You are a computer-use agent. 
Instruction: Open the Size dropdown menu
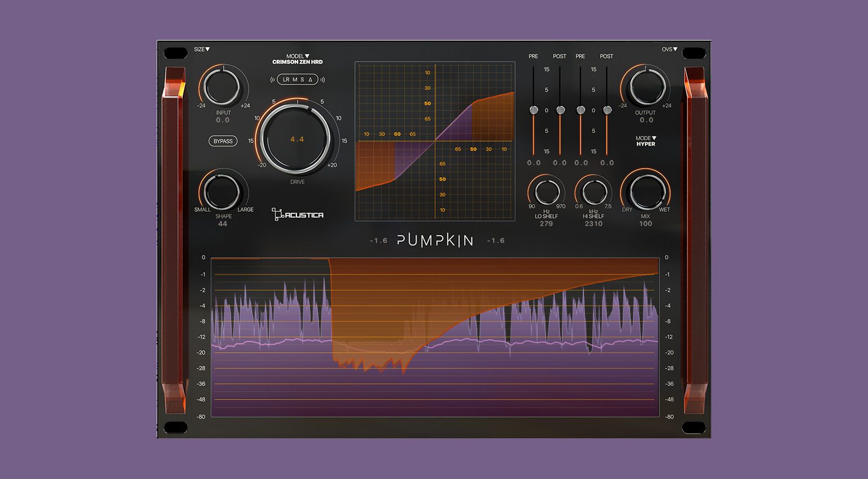202,50
